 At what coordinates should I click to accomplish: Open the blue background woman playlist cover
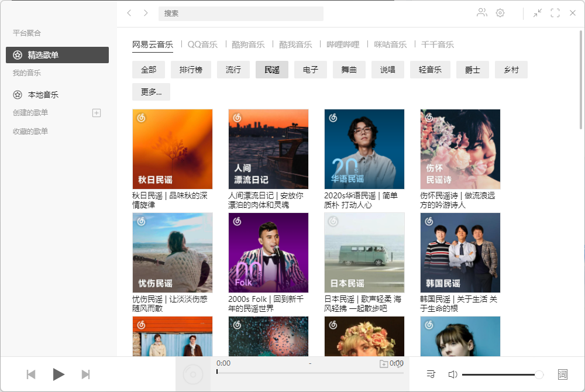tap(460, 336)
